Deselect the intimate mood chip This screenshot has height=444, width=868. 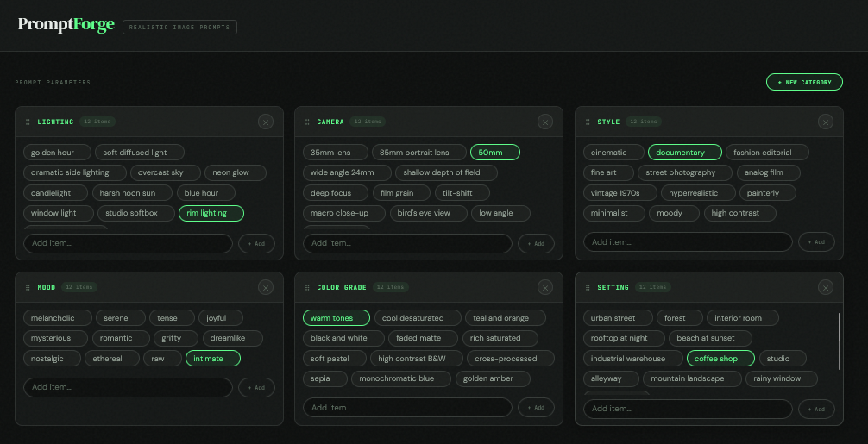click(x=213, y=359)
